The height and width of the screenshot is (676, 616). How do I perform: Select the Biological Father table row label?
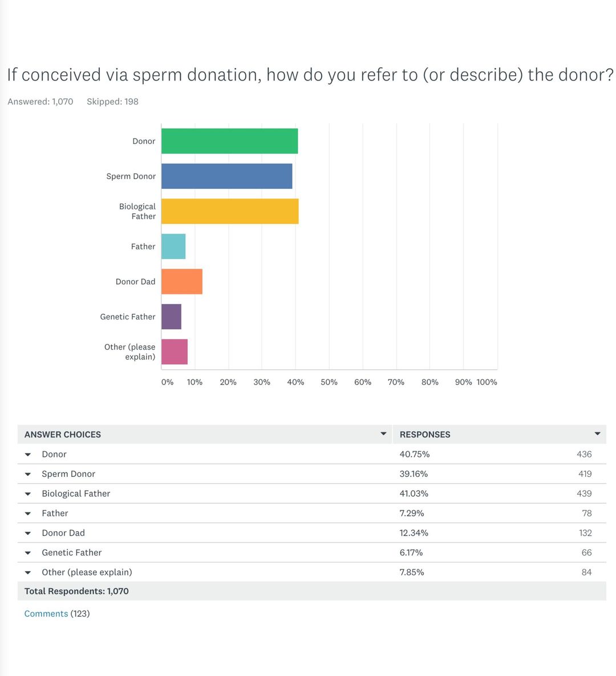[76, 494]
